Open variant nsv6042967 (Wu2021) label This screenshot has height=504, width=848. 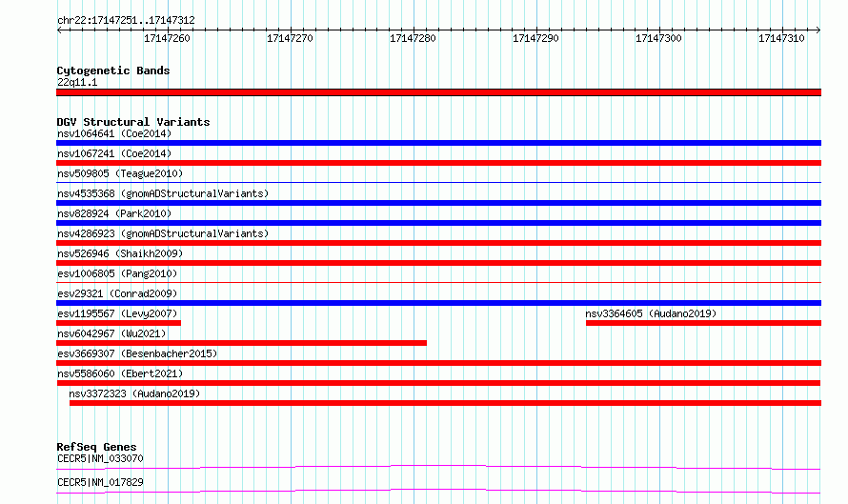(111, 333)
